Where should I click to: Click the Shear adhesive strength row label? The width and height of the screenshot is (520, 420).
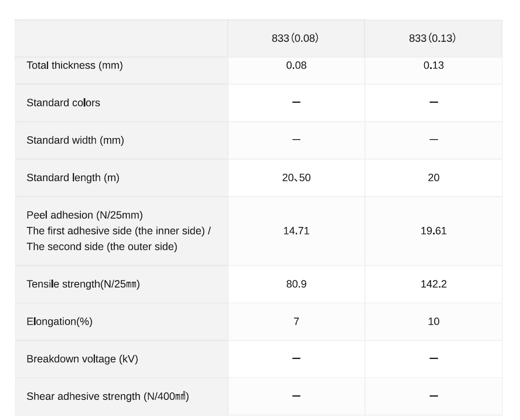pos(108,396)
